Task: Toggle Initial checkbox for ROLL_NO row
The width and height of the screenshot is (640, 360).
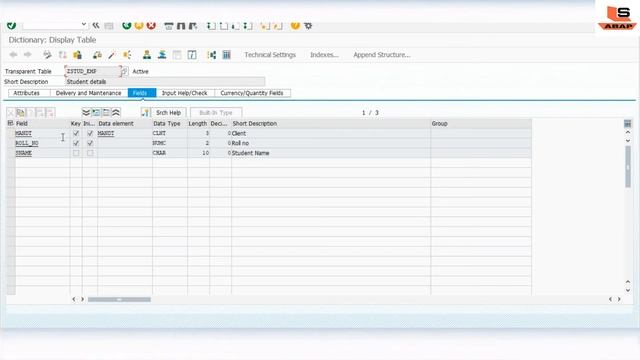Action: pyautogui.click(x=90, y=143)
